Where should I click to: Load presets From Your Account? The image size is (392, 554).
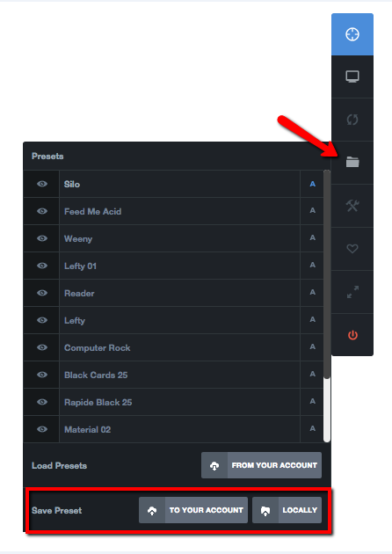coord(261,465)
